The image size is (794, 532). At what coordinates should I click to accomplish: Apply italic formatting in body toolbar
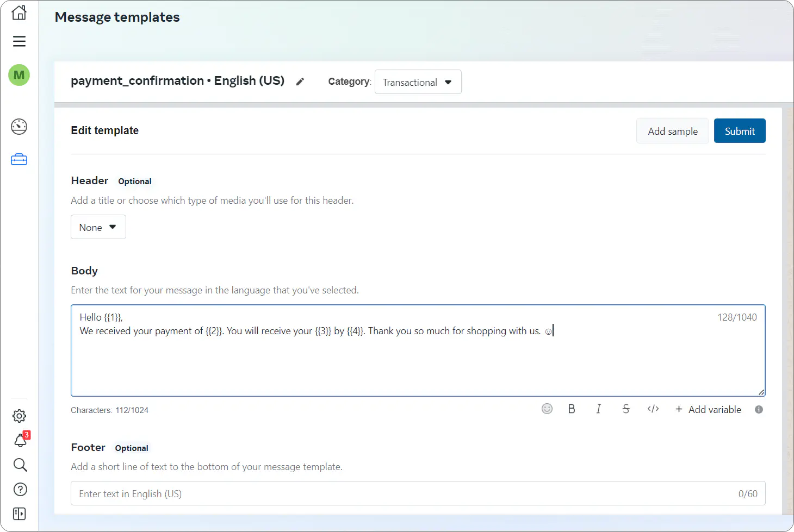point(599,409)
